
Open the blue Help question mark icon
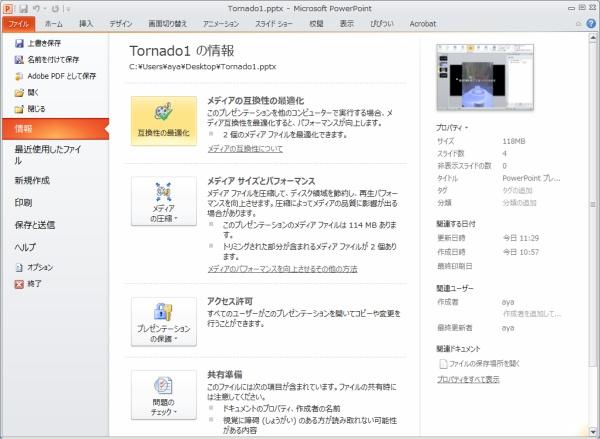591,23
